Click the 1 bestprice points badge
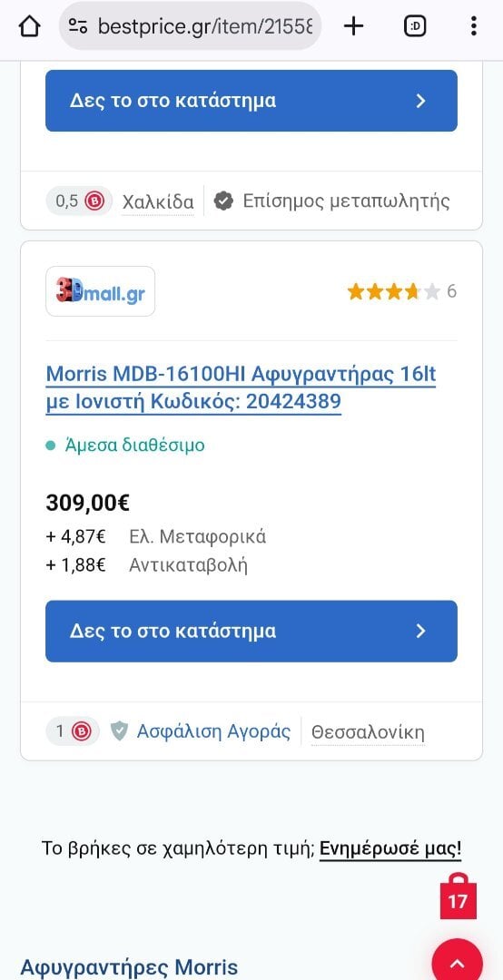 click(x=73, y=731)
